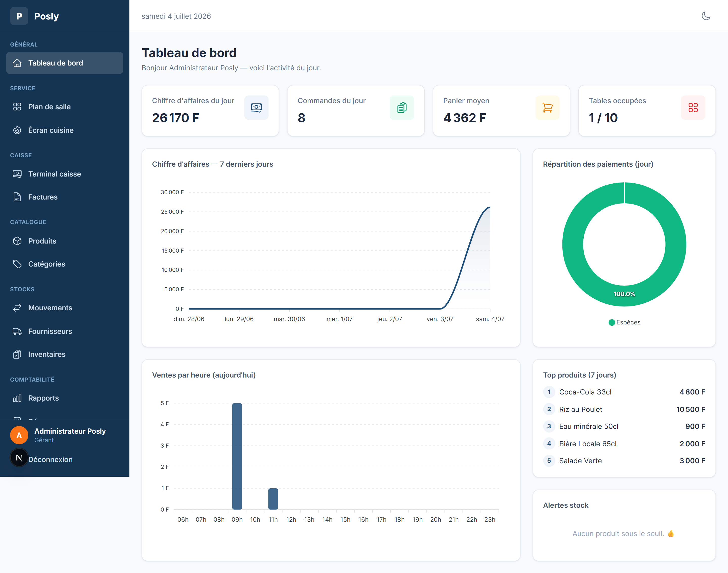The image size is (728, 573).
Task: Select Factures in the sidebar
Action: [64, 197]
